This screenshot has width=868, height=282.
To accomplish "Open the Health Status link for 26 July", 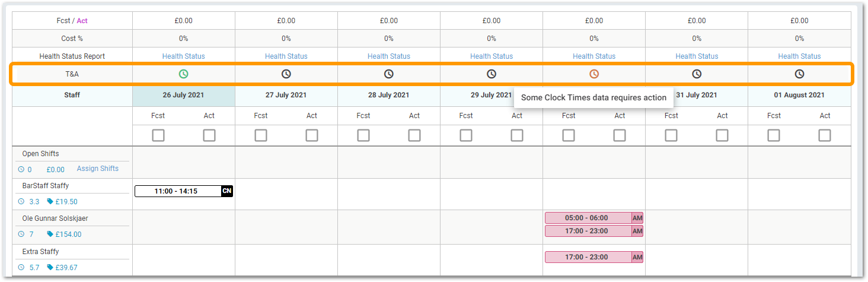I will pyautogui.click(x=184, y=56).
